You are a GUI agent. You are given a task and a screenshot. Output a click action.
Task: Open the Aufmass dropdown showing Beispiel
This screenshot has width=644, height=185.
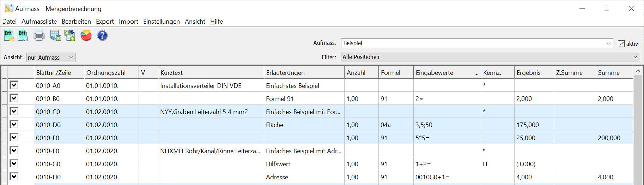pyautogui.click(x=608, y=43)
